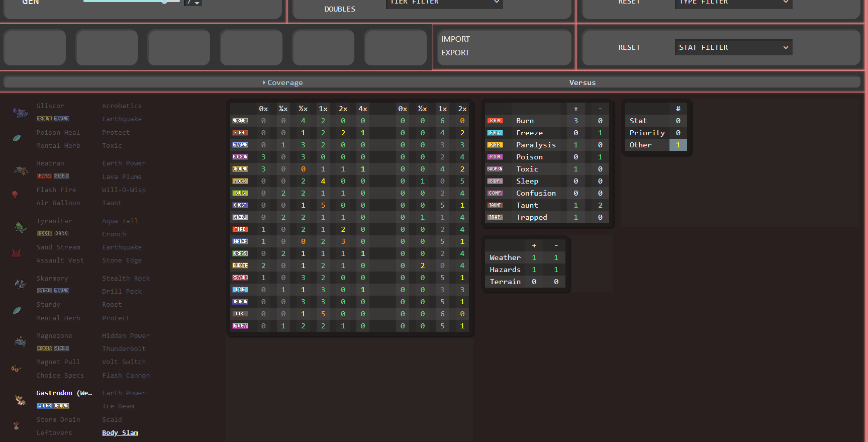The image size is (868, 442).
Task: Click the FRZ freeze status badge
Action: click(495, 133)
